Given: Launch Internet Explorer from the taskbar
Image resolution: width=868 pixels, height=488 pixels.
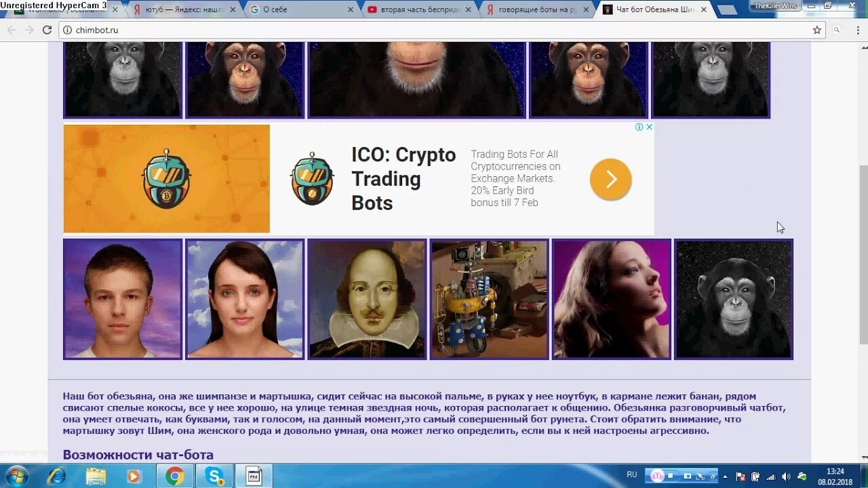Looking at the screenshot, I should [58, 476].
